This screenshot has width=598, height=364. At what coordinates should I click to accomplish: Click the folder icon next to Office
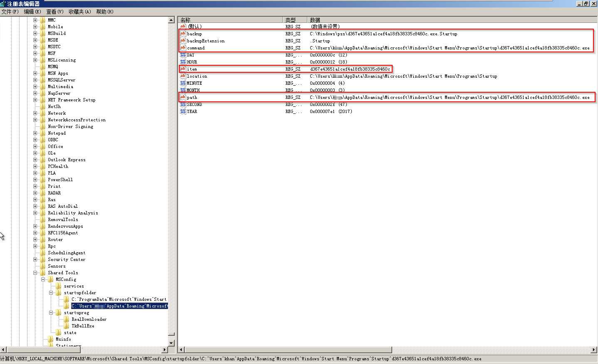tap(42, 146)
